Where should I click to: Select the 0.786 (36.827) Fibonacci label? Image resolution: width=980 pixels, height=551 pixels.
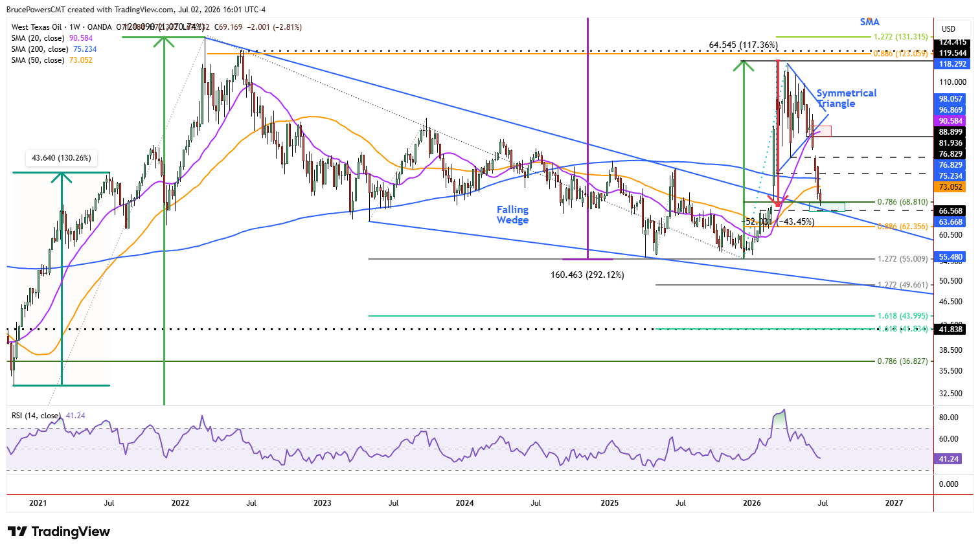coord(903,361)
